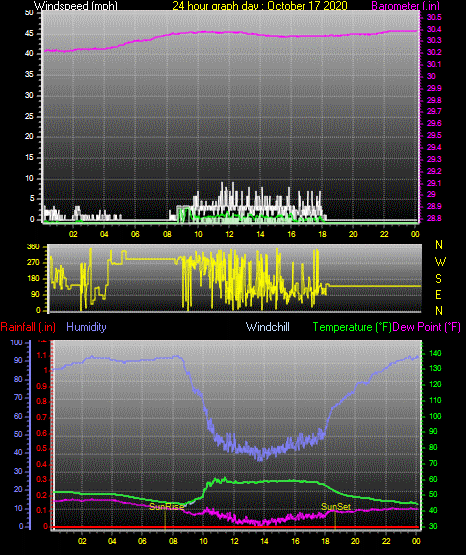Click the "08" hour label under temperature graph
The width and height of the screenshot is (466, 555).
coord(173,541)
